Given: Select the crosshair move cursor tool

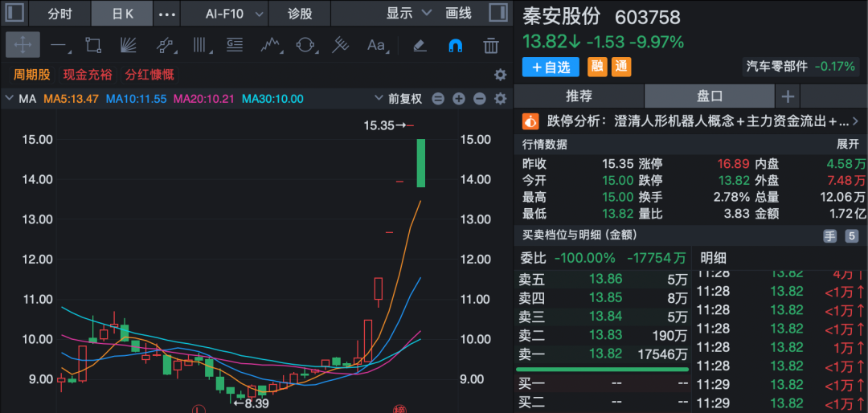Looking at the screenshot, I should (23, 45).
